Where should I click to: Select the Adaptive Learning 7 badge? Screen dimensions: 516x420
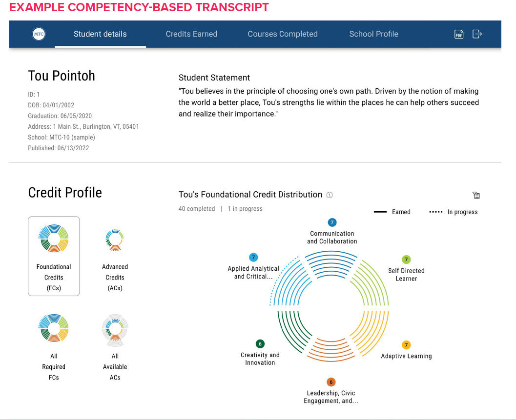406,345
